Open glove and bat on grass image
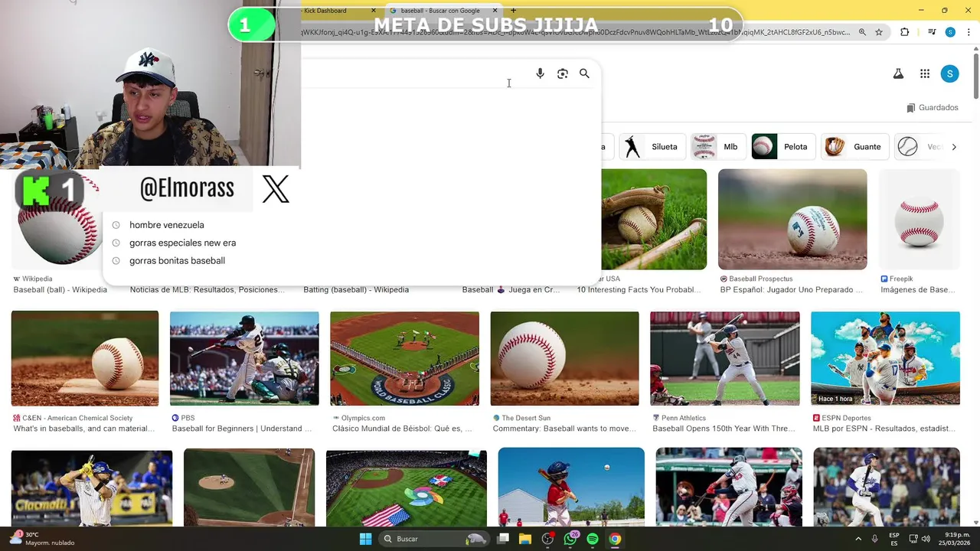The image size is (980, 551). [x=654, y=219]
